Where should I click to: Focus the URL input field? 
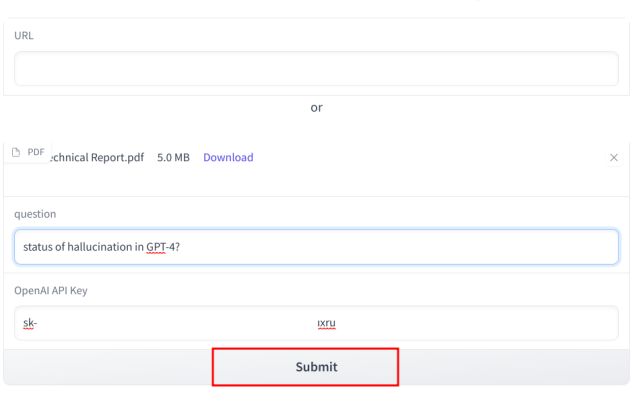tap(316, 68)
